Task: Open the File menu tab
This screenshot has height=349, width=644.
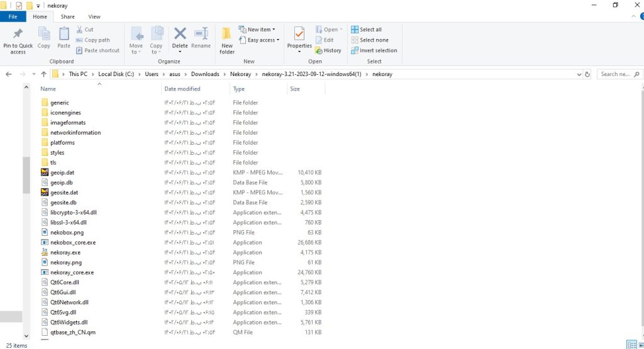Action: (13, 17)
